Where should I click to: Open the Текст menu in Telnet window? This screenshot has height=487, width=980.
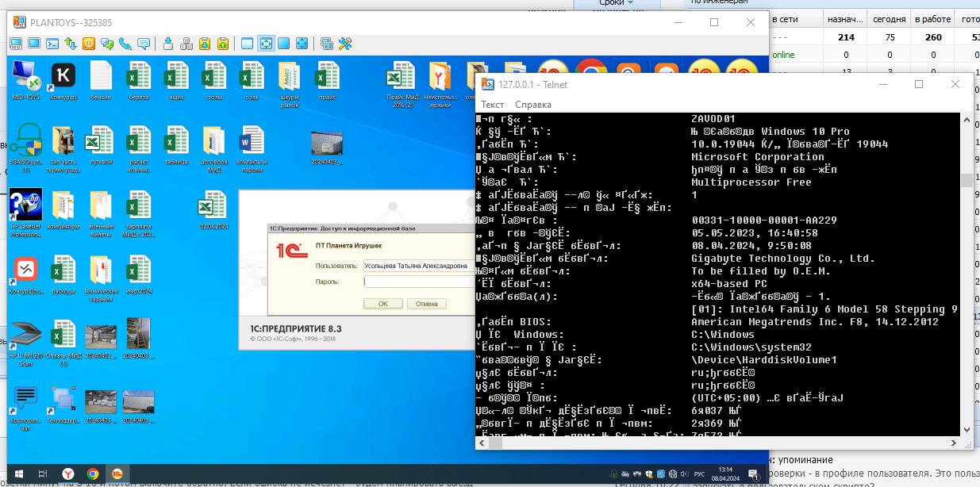pos(492,105)
